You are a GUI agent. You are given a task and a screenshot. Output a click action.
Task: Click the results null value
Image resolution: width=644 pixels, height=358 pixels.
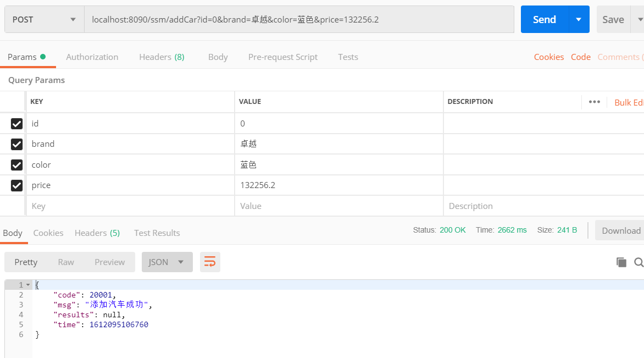pos(112,315)
